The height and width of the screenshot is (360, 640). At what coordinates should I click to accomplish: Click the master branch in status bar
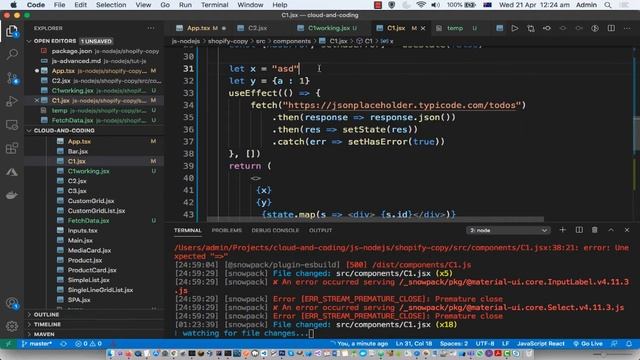click(37, 344)
